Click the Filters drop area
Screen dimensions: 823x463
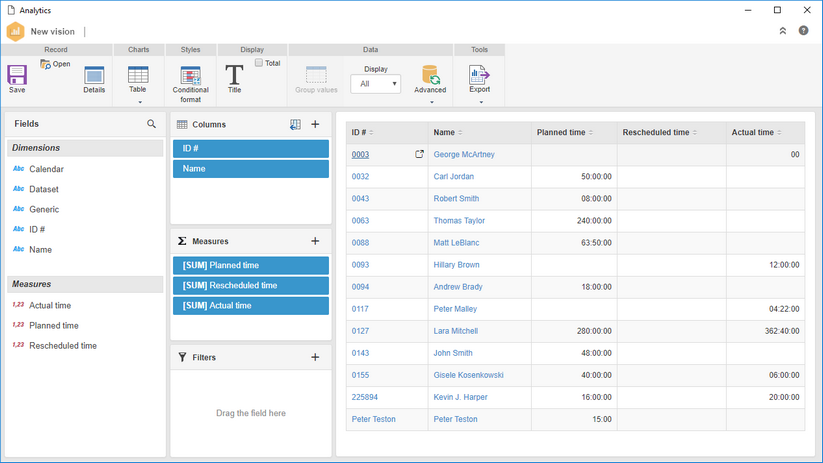(x=251, y=413)
